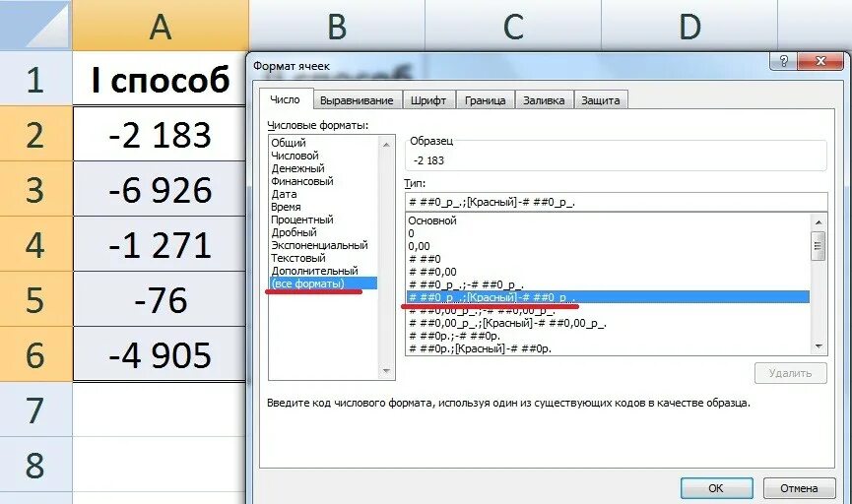852x504 pixels.
Task: Click cell containing -4 905
Action: coord(160,354)
